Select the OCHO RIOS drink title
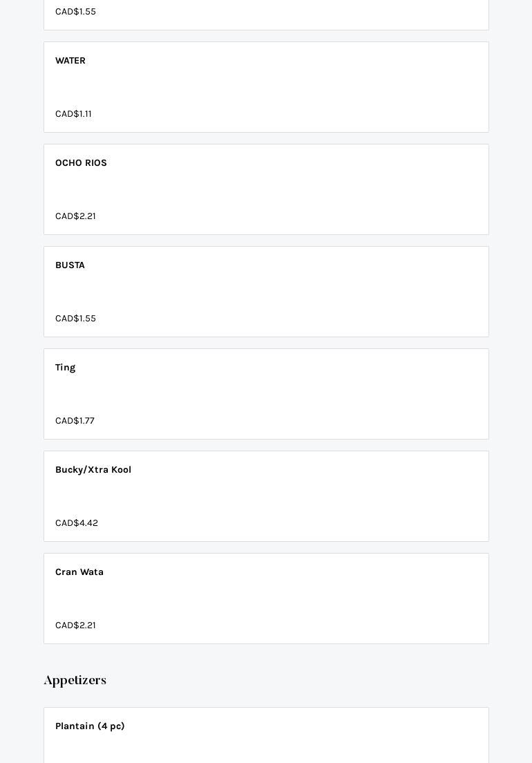The image size is (532, 763). pyautogui.click(x=81, y=163)
